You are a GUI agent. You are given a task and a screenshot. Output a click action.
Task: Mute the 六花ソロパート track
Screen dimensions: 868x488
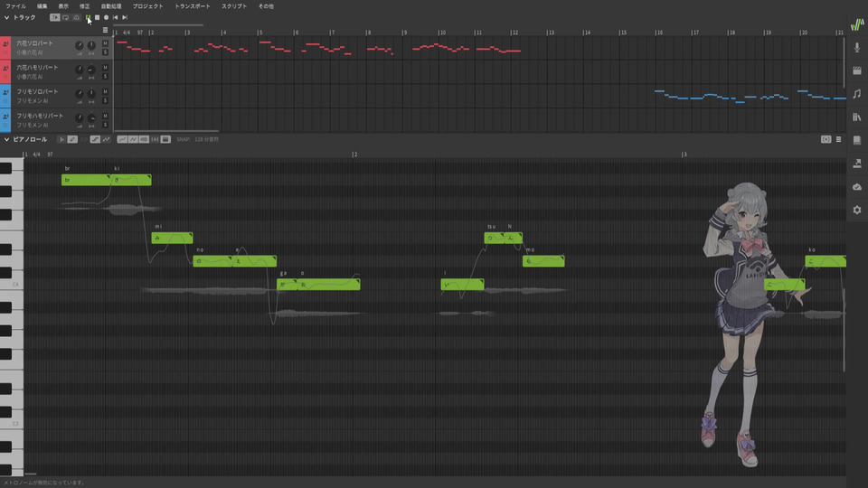[105, 43]
